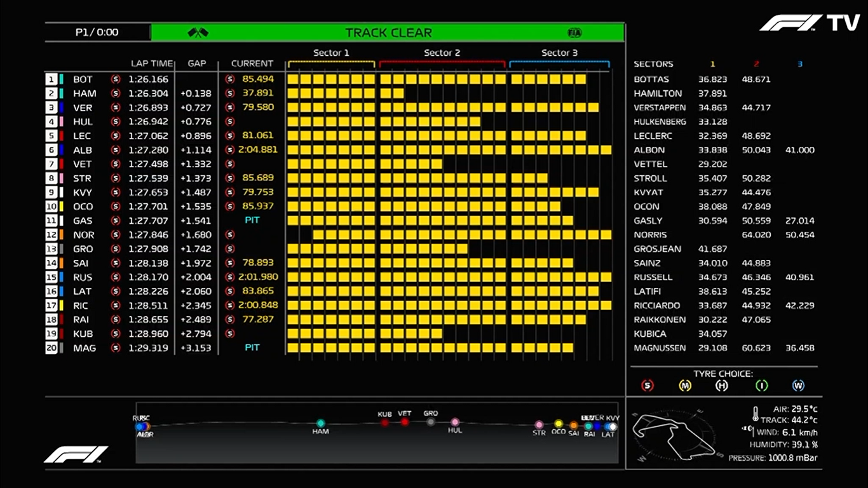Screen dimensions: 868x488
Task: Click the thermometer icon beside air temperature
Action: pyautogui.click(x=755, y=414)
